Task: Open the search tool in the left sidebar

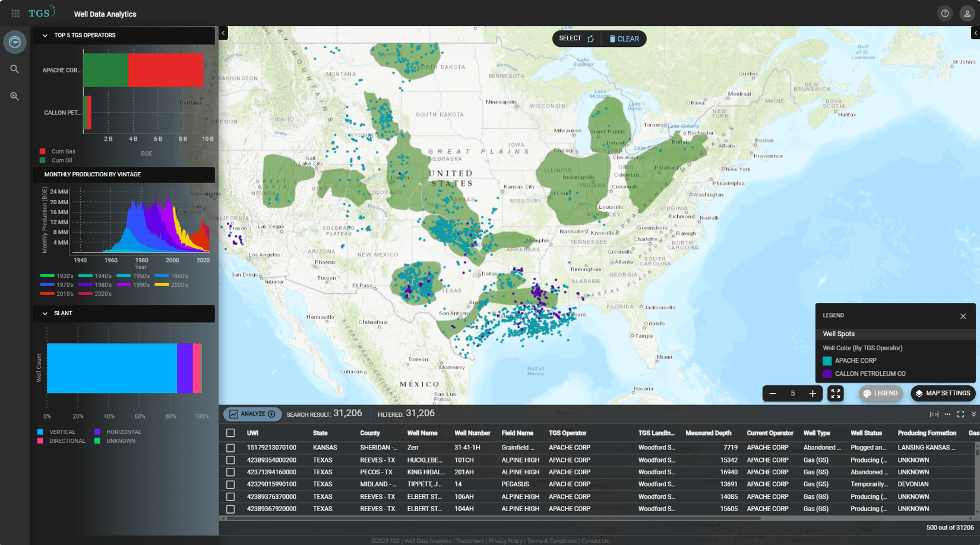Action: coord(15,69)
